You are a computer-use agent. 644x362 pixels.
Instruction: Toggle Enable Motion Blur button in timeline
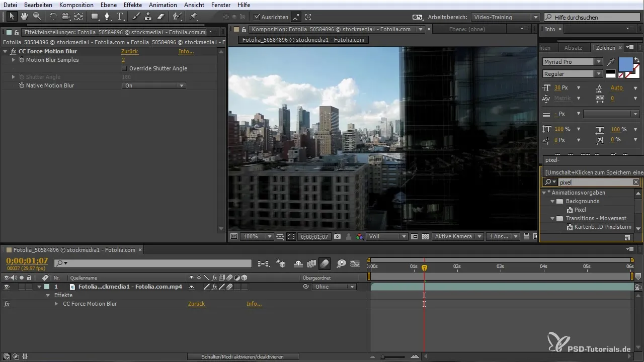point(325,263)
